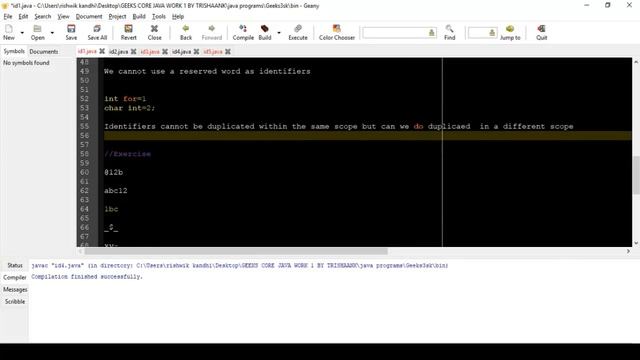640x360 pixels.
Task: Click the javac "id4.java" compiler message line
Action: tap(240, 265)
